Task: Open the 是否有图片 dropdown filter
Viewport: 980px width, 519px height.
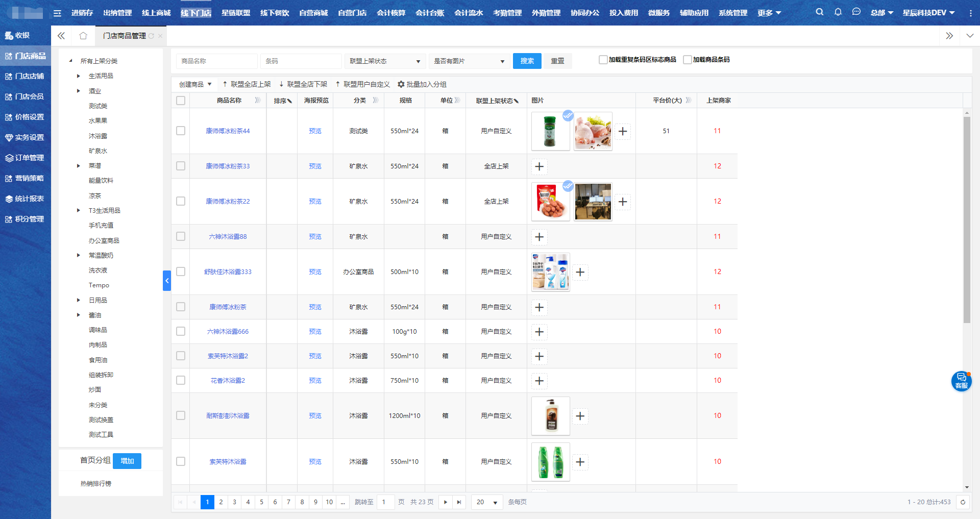Action: click(x=469, y=61)
